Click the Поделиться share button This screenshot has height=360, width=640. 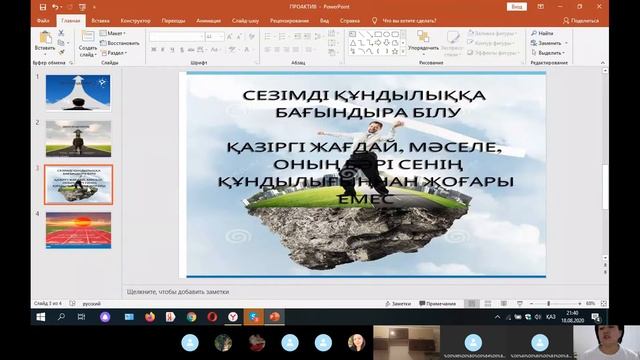pos(580,20)
